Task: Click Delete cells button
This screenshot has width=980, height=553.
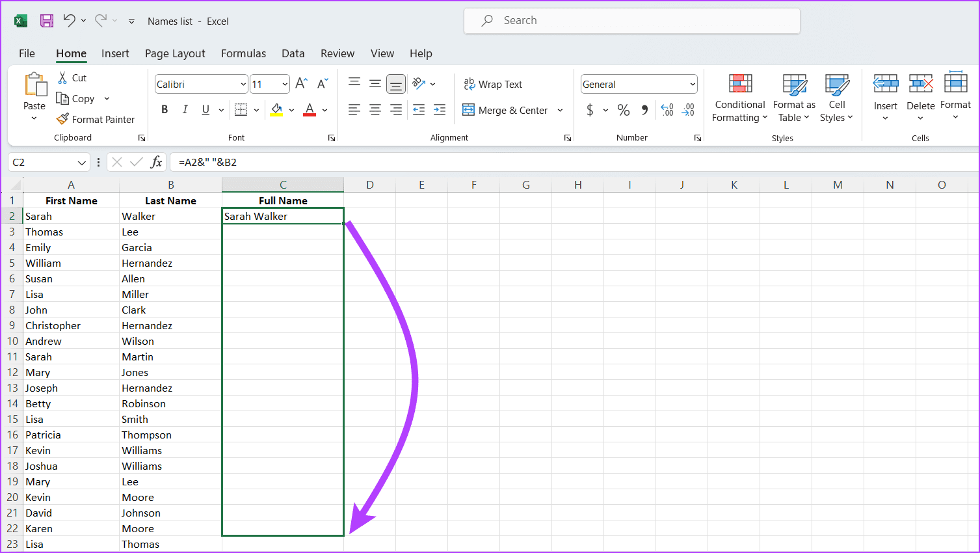Action: [920, 96]
